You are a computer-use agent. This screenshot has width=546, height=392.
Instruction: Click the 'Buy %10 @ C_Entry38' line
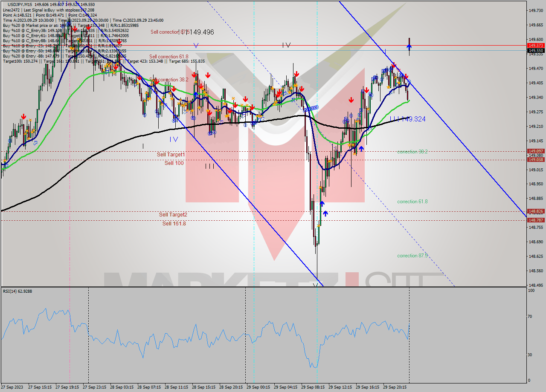[x=65, y=30]
